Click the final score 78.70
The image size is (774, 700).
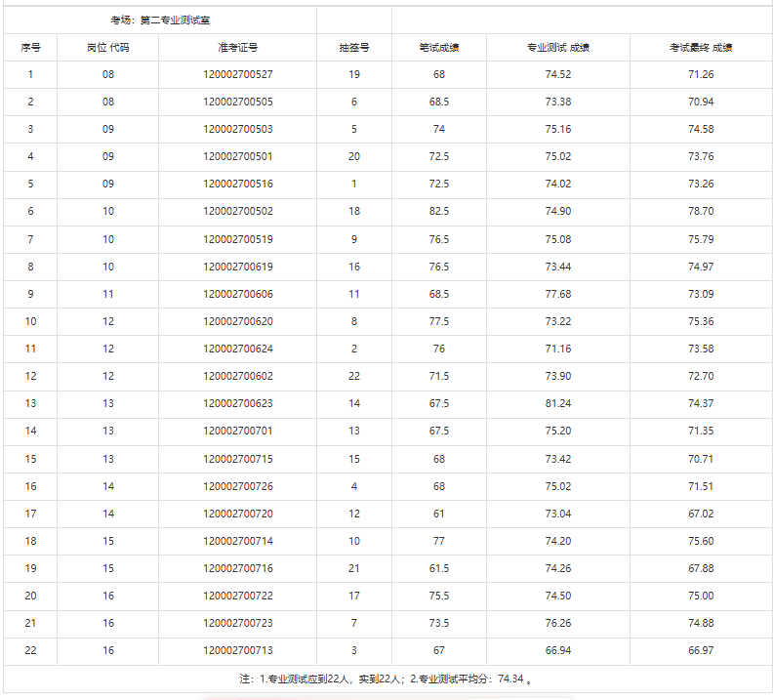701,211
